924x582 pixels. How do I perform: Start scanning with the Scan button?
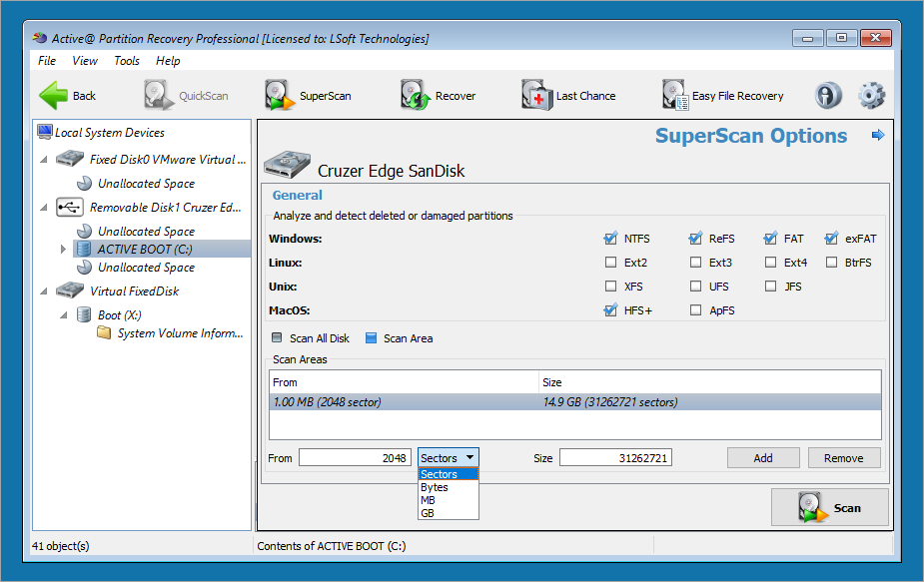pyautogui.click(x=830, y=507)
